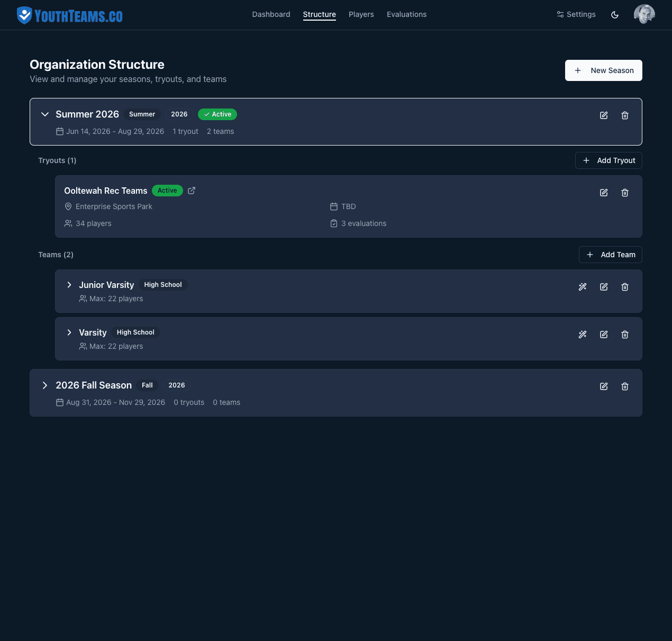Expand the Junior Varsity team
This screenshot has height=641, width=672.
pos(69,285)
